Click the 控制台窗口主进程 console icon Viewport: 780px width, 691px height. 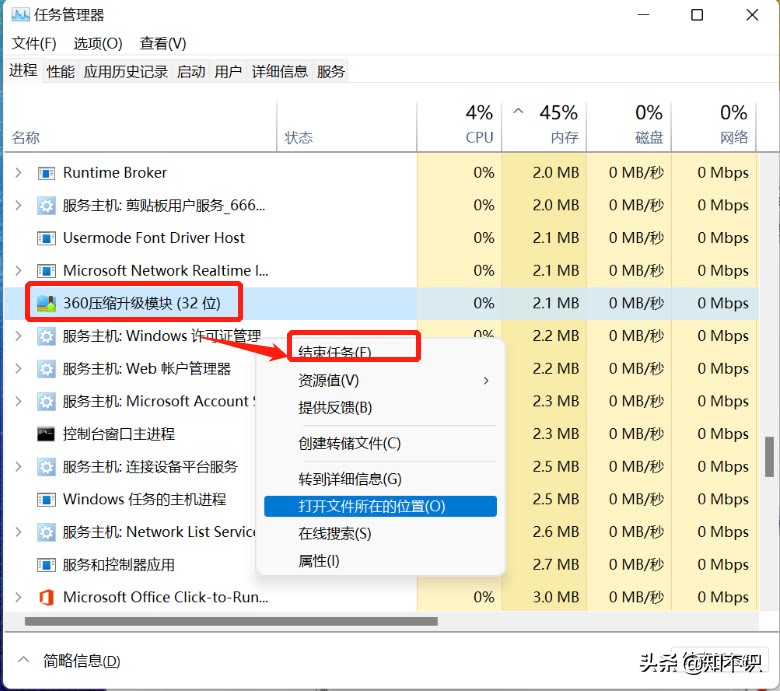(46, 434)
